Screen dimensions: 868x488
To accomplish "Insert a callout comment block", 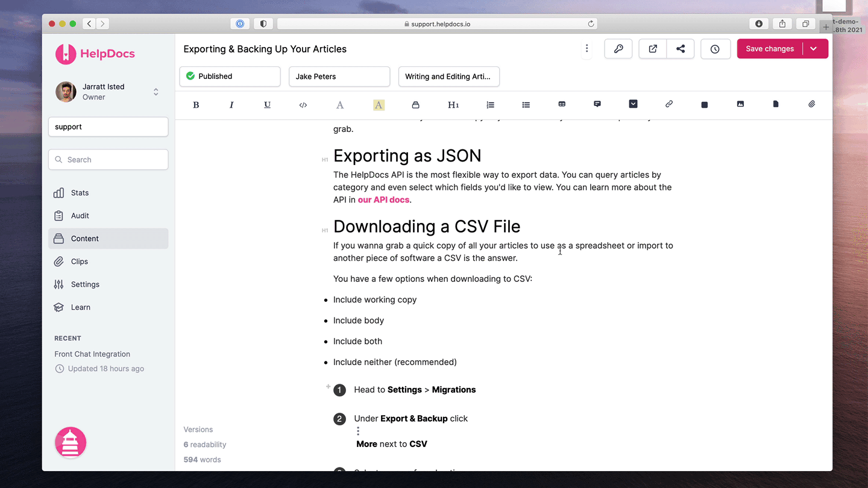I will [x=597, y=104].
